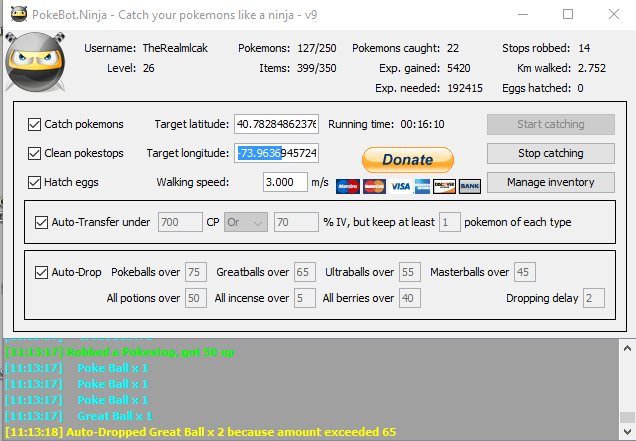This screenshot has width=636, height=441.
Task: Click the Masterballs over field 45
Action: pyautogui.click(x=525, y=272)
